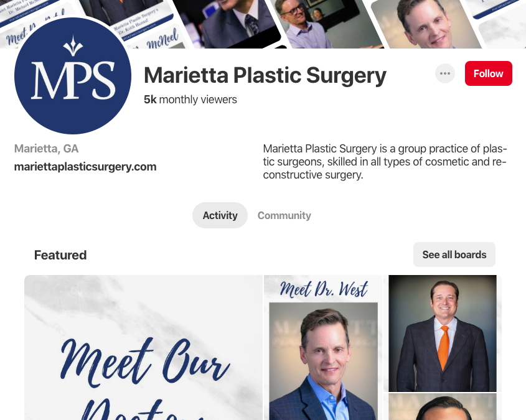The width and height of the screenshot is (526, 420).
Task: Click See all boards button
Action: [454, 254]
